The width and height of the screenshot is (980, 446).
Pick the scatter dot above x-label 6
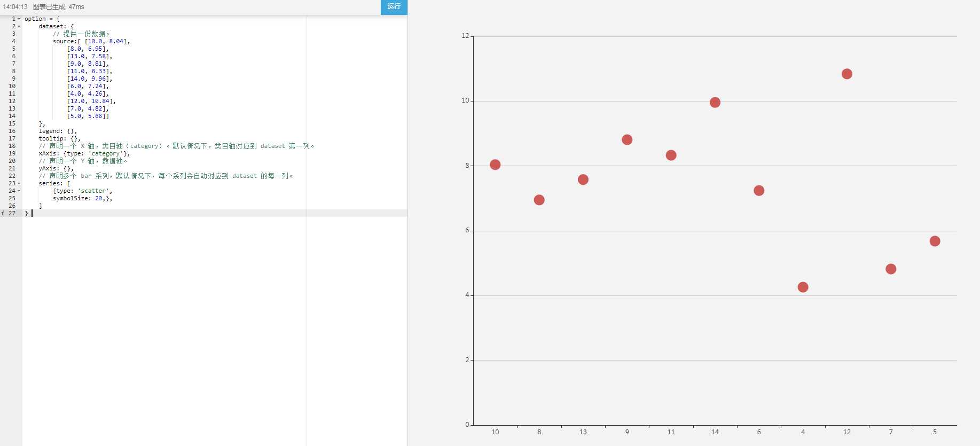tap(759, 190)
